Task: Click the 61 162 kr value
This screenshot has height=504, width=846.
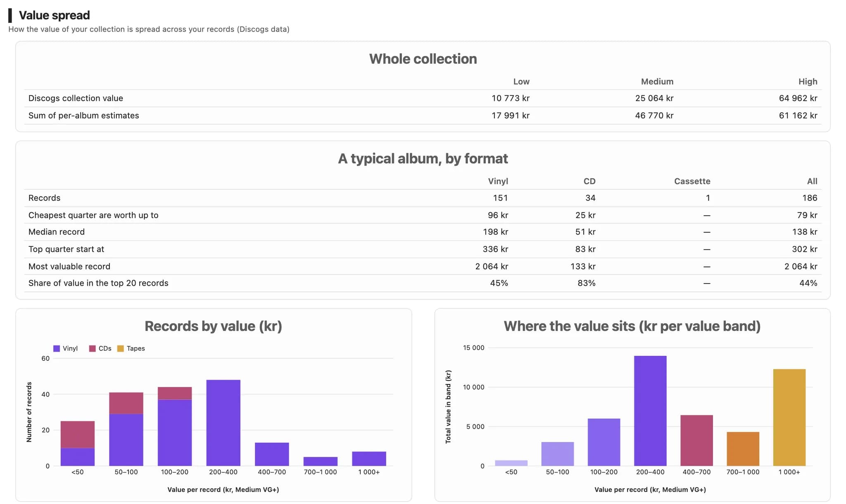Action: coord(798,116)
